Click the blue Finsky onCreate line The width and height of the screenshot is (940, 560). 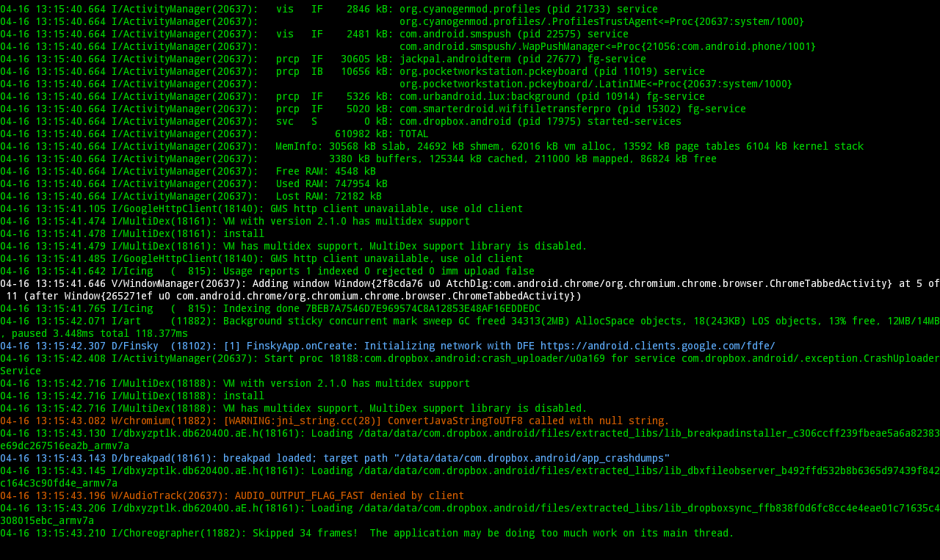(x=388, y=346)
